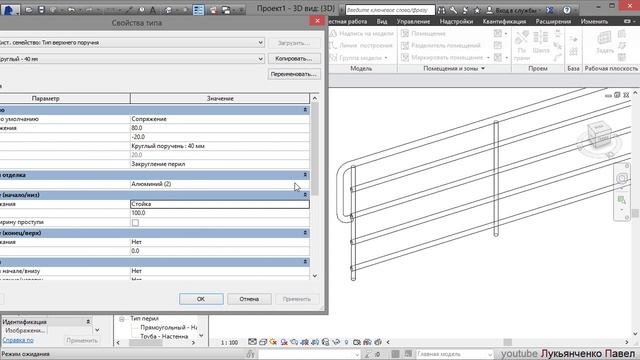Screen dimensions: 640x360
Task: Open the 'Управление' ribbon tab
Action: click(413, 21)
